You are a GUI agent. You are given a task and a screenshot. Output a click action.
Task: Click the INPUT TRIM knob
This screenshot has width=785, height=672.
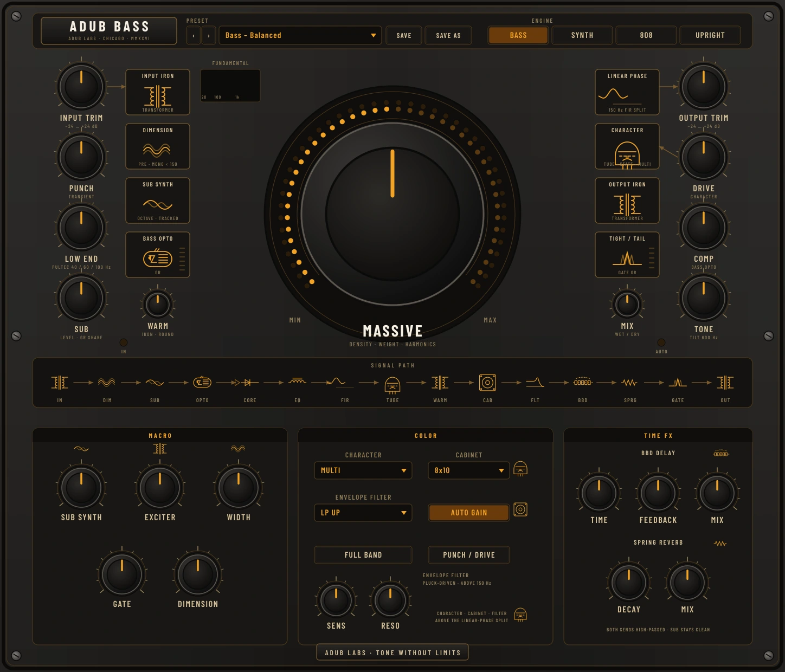(81, 87)
